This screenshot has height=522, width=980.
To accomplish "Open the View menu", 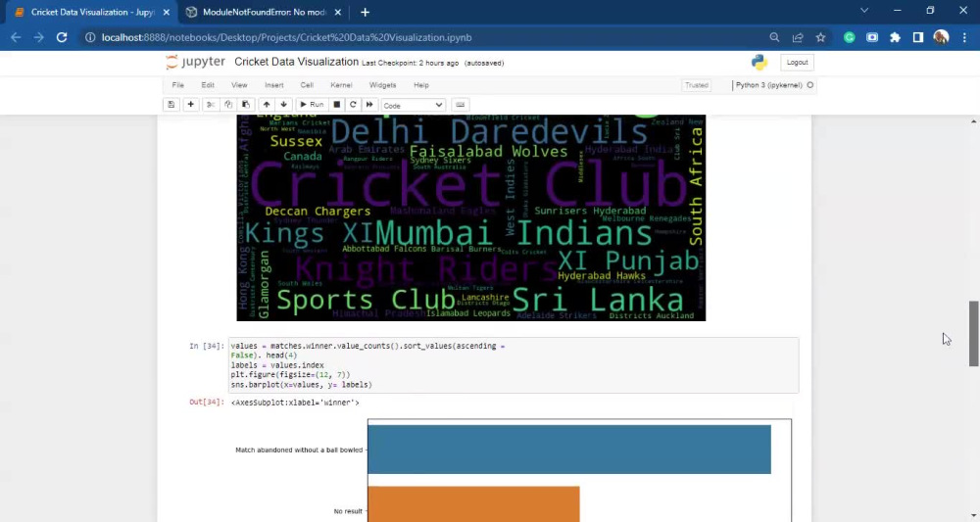I will tap(239, 85).
